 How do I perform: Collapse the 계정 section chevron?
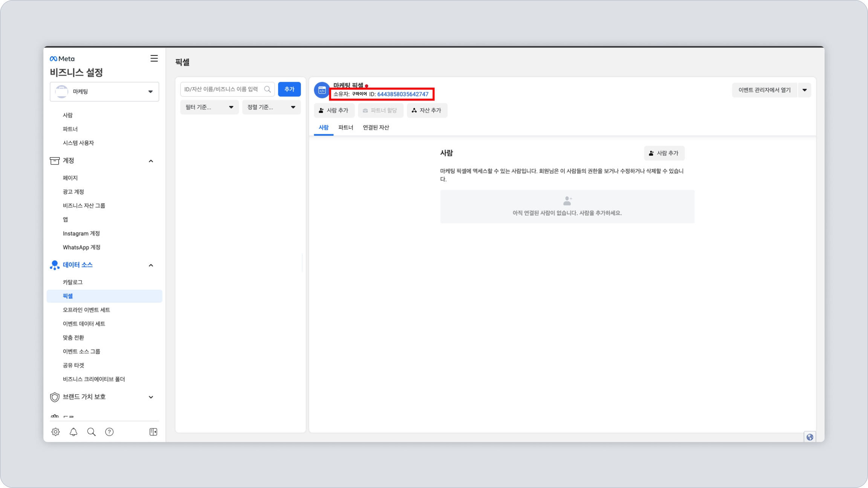tap(151, 161)
